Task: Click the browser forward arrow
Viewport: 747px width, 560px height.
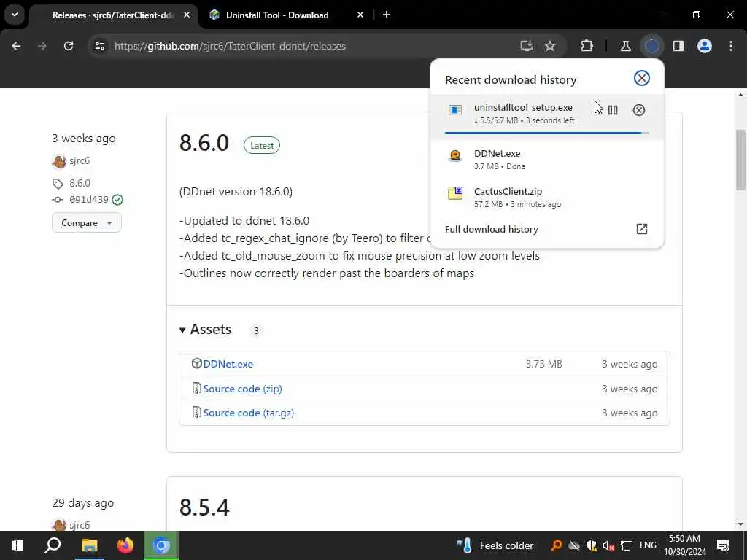Action: tap(42, 46)
